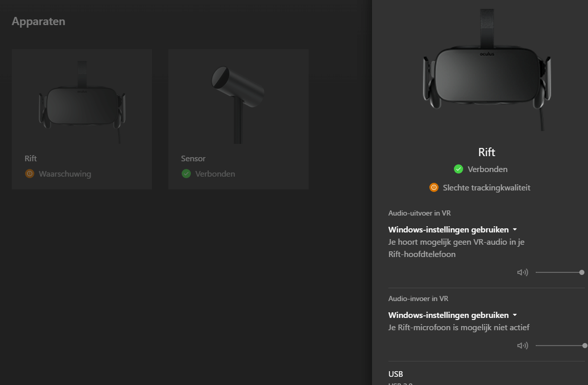Viewport: 588px width, 385px height.
Task: Click the green Verbonden check icon in the Rift panel
Action: (x=458, y=169)
